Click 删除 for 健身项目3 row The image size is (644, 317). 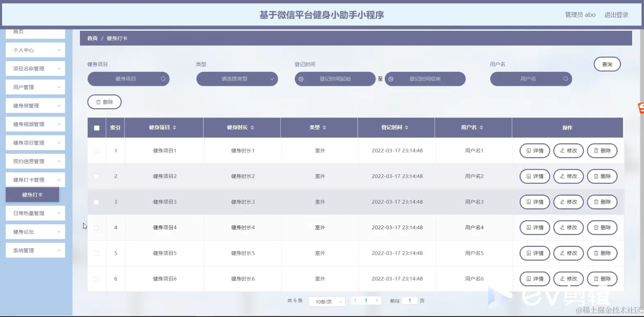602,202
